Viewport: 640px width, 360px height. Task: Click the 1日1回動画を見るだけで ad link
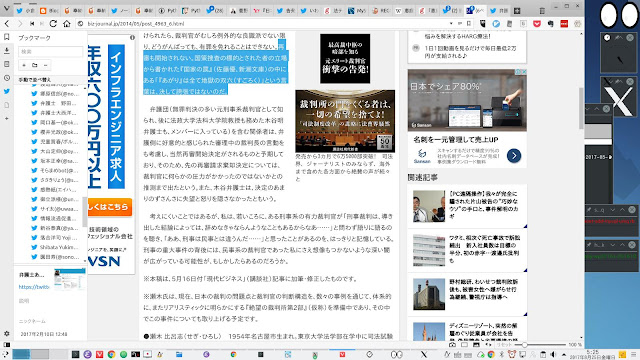[x=470, y=51]
